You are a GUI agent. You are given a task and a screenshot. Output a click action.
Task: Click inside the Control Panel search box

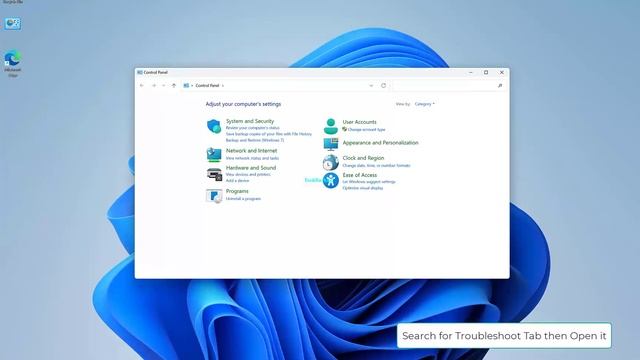click(x=448, y=86)
